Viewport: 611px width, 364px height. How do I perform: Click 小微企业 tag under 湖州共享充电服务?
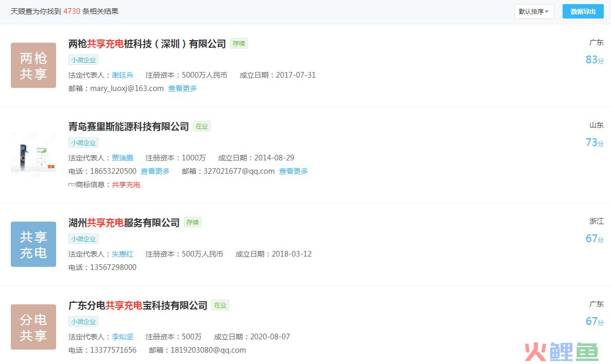tap(83, 239)
